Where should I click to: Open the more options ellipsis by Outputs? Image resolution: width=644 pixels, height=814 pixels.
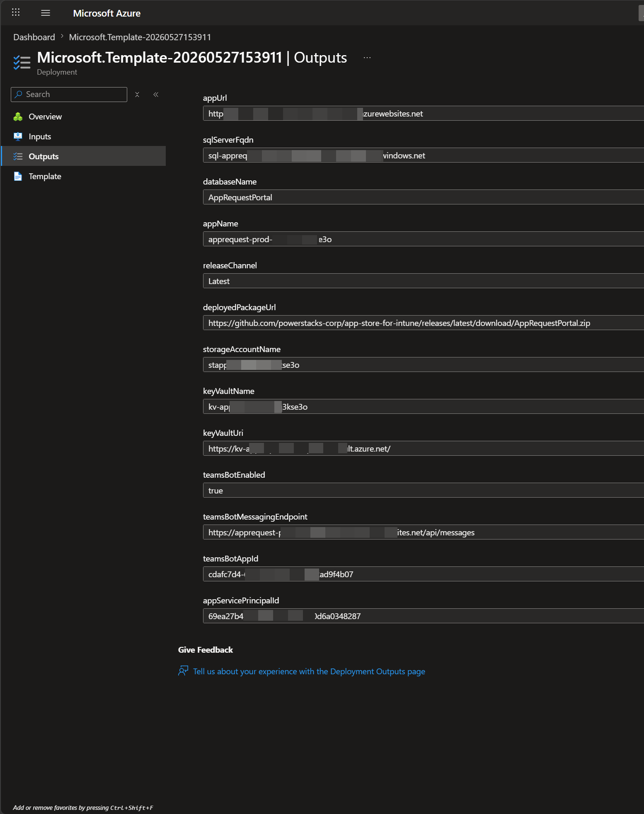pos(367,58)
